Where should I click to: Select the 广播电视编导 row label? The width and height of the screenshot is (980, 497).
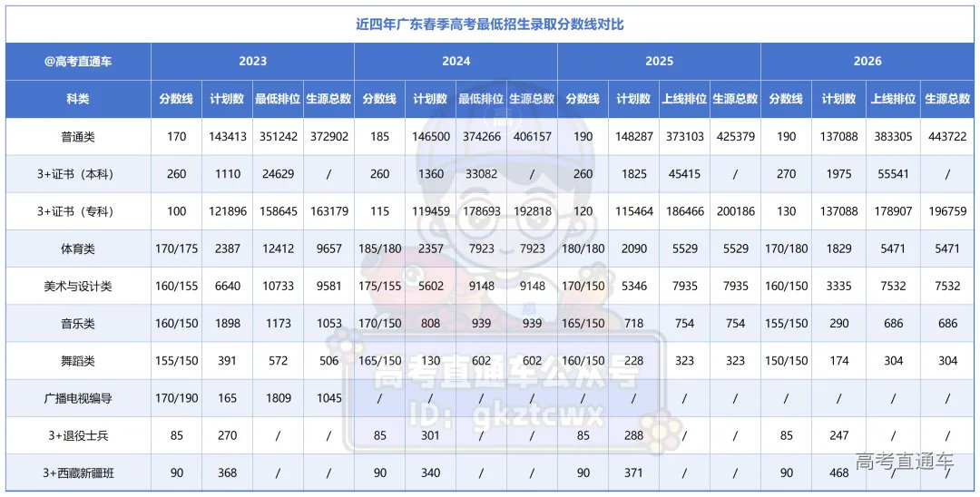coord(78,397)
